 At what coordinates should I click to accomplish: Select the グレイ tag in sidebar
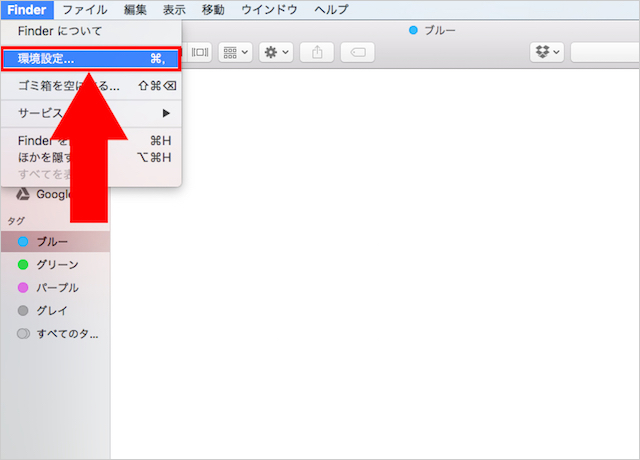click(55, 311)
